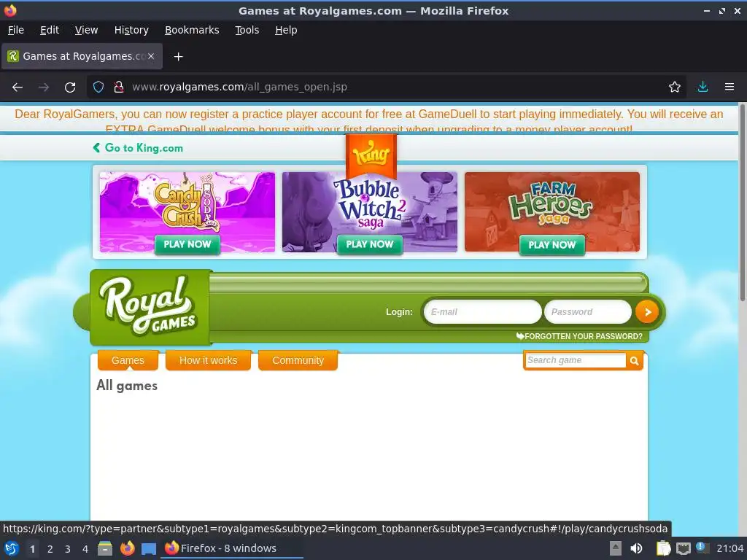Open the Tools menu
This screenshot has height=560, width=747.
tap(247, 30)
